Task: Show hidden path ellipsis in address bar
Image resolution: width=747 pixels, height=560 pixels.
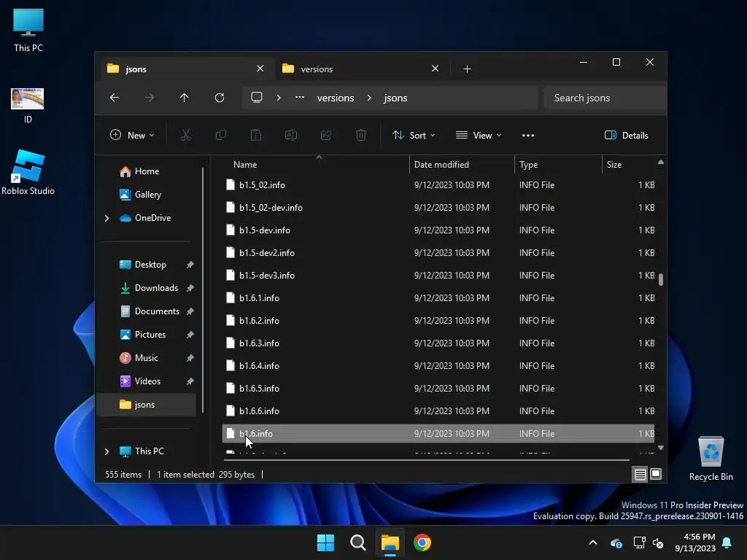Action: coord(300,98)
